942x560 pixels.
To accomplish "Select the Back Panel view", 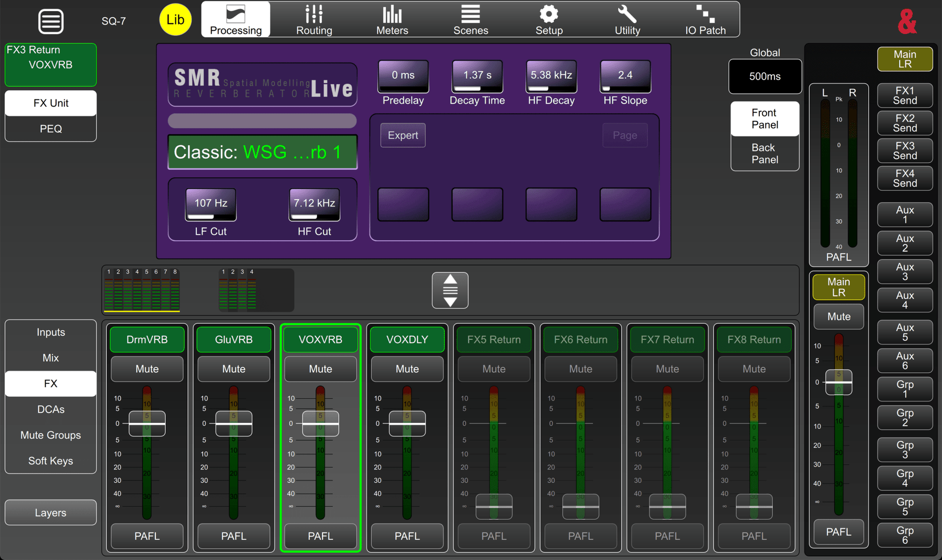I will point(765,154).
